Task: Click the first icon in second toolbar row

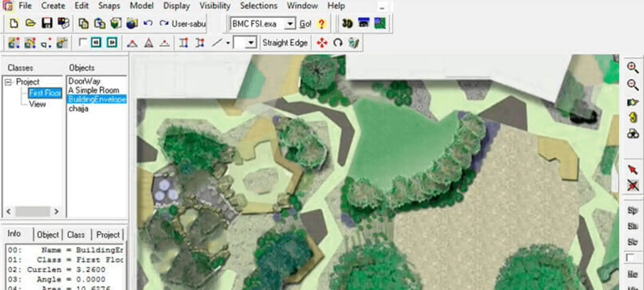Action: 14,43
